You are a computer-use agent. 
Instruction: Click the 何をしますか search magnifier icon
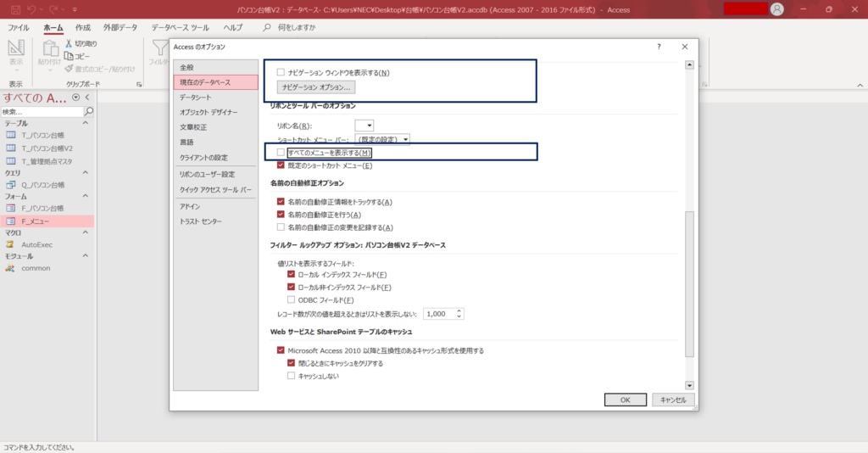click(x=267, y=27)
